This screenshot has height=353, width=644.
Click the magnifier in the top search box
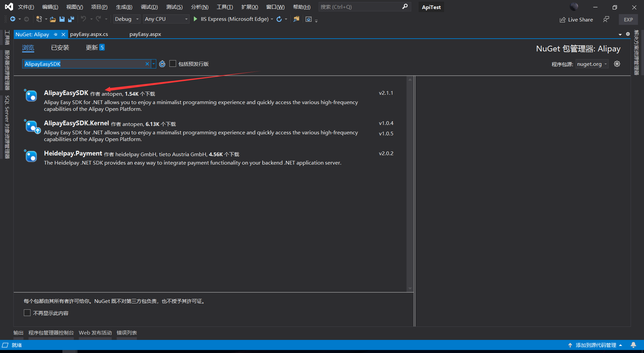(405, 7)
